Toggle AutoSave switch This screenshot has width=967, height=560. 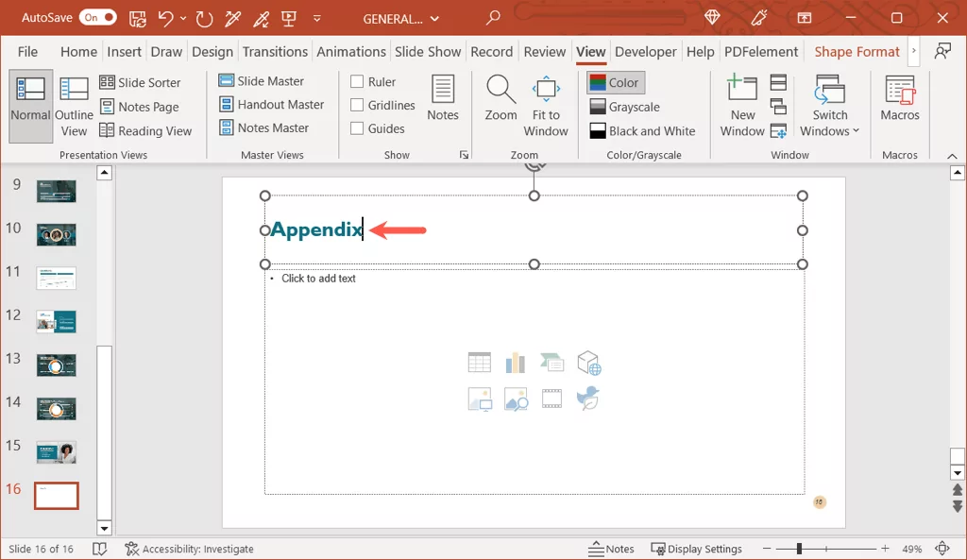(97, 17)
